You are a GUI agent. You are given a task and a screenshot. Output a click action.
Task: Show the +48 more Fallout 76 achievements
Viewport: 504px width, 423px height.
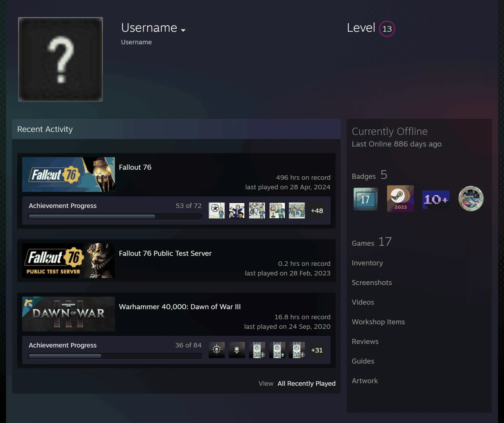pyautogui.click(x=317, y=211)
